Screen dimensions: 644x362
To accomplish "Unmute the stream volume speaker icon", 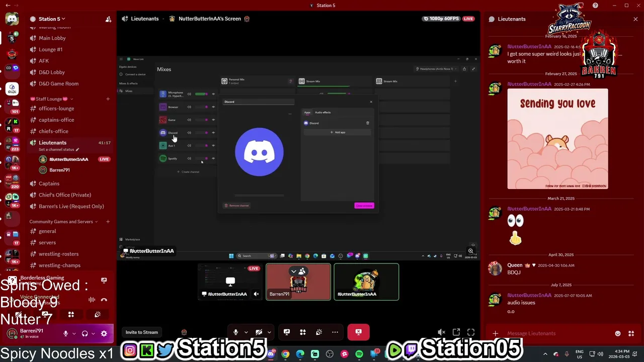I will [441, 332].
